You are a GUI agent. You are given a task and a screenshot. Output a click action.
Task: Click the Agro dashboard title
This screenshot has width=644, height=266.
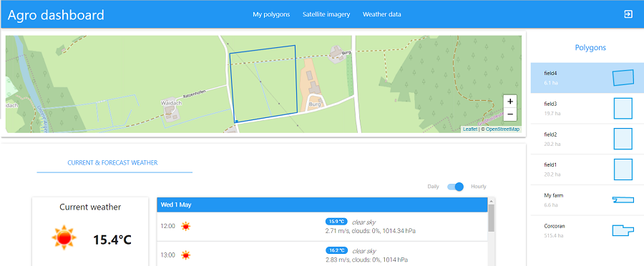pos(56,15)
